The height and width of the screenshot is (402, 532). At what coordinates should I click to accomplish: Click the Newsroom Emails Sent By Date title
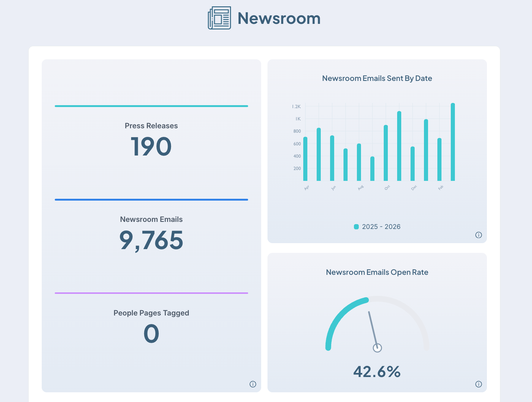377,78
